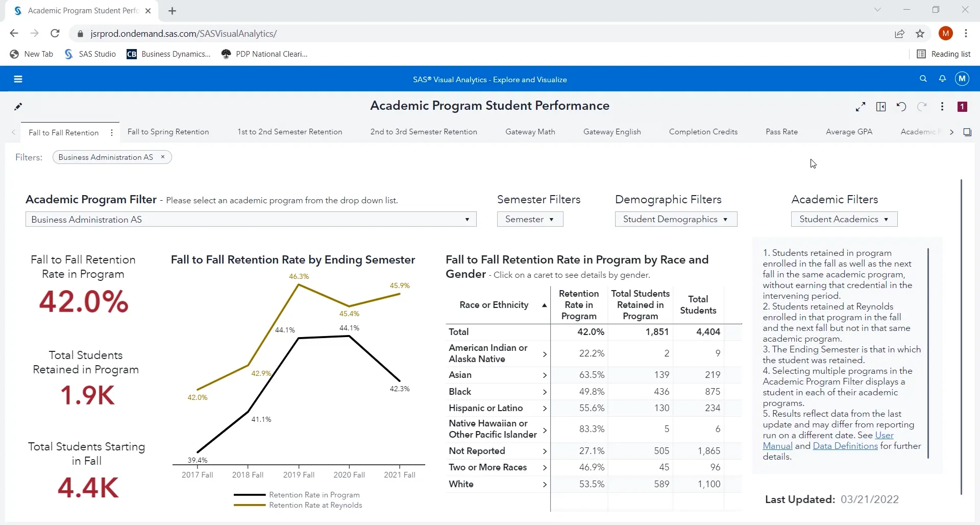Click the report page vertical scrollbar
980x525 pixels.
coord(961,337)
